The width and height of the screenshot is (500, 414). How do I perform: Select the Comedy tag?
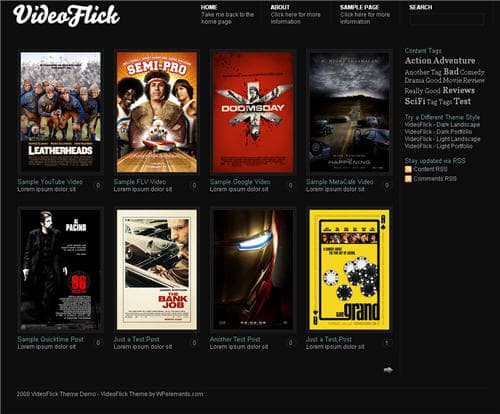point(472,72)
